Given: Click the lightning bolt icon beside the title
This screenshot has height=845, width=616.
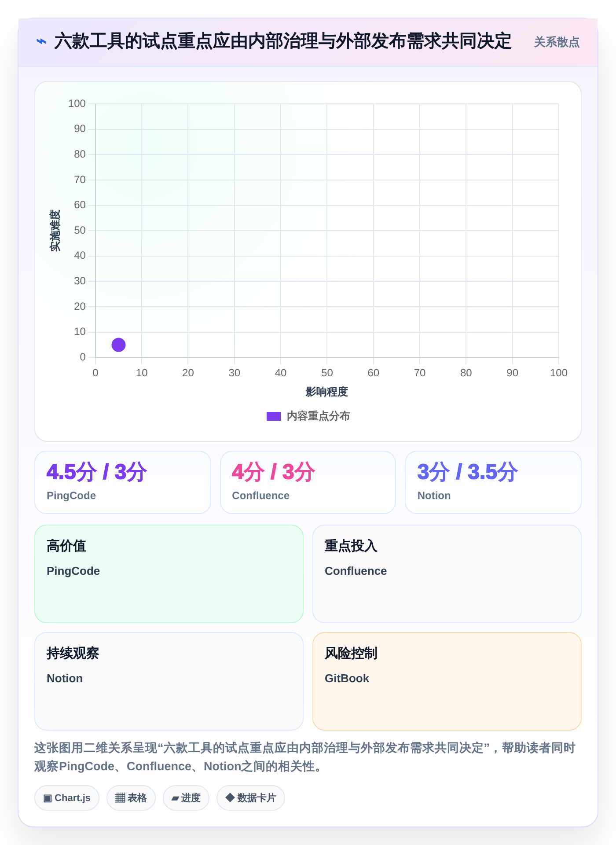Looking at the screenshot, I should pos(41,42).
